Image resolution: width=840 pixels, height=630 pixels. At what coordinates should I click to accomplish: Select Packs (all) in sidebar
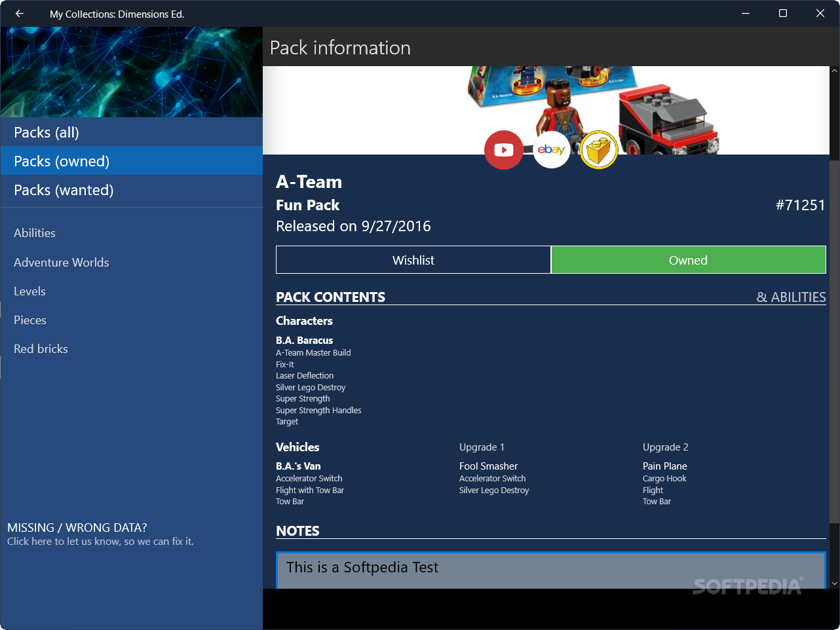[131, 132]
